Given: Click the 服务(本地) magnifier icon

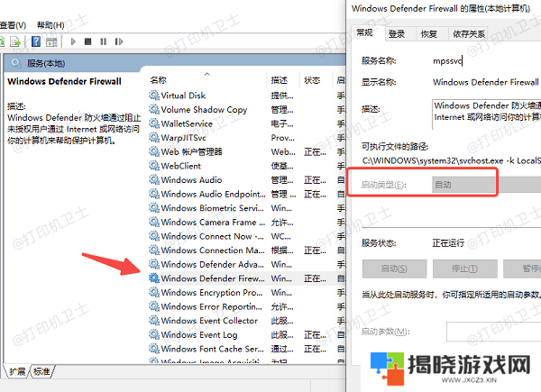Looking at the screenshot, I should pyautogui.click(x=15, y=63).
